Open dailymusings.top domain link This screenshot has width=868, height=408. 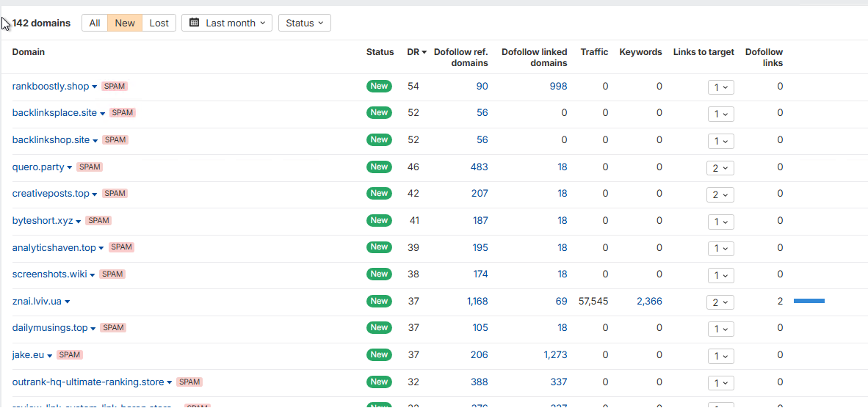click(x=50, y=328)
